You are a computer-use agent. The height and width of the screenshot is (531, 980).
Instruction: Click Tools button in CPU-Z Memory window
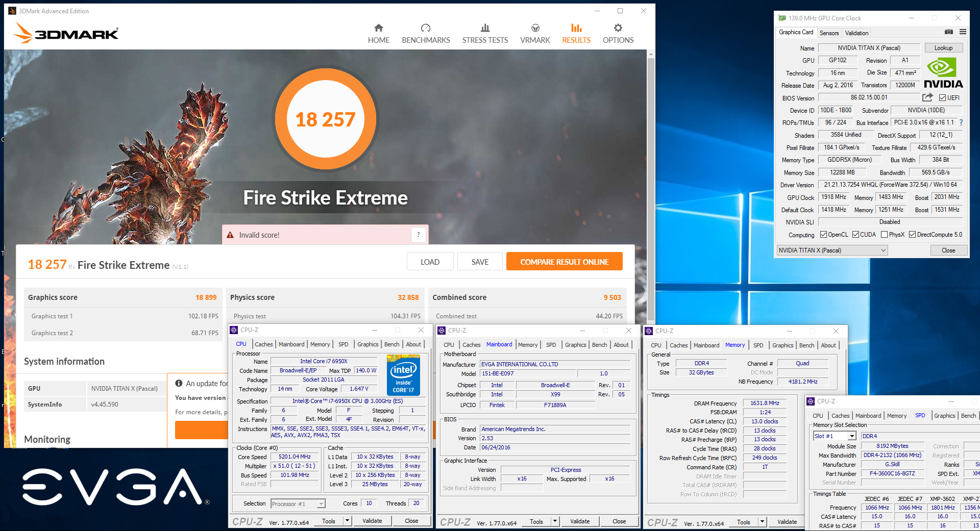point(744,522)
